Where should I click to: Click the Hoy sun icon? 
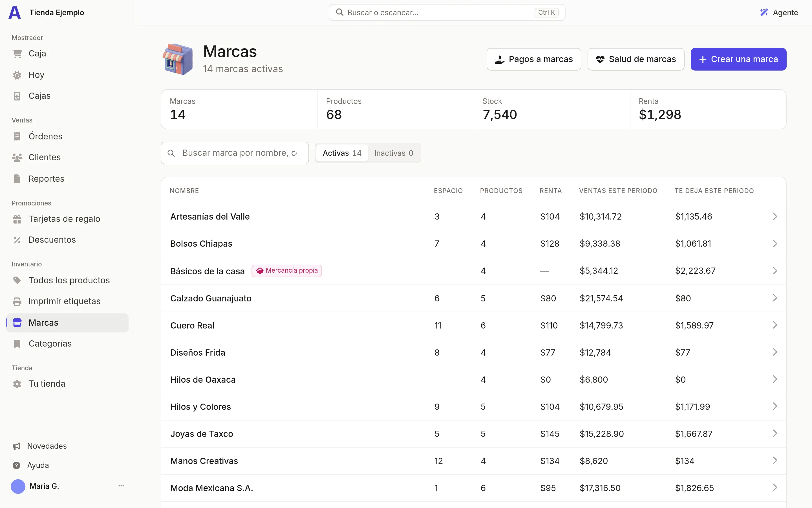click(17, 75)
